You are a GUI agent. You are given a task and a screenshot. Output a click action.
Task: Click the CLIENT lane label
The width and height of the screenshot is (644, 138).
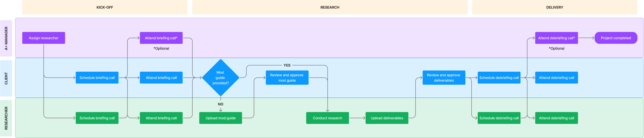[6, 78]
